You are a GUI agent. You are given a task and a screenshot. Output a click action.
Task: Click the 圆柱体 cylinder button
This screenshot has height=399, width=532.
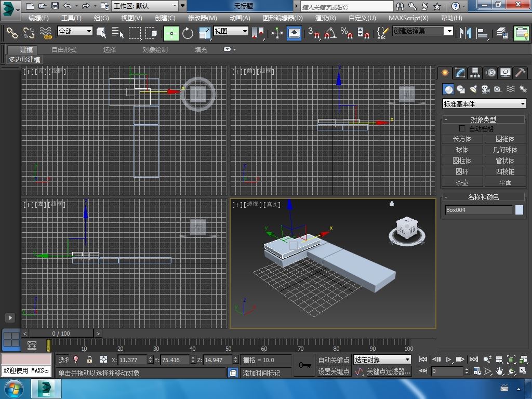(x=462, y=161)
